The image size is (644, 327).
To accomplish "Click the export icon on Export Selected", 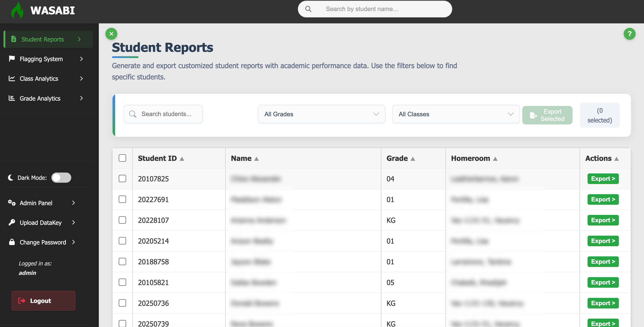I will click(533, 115).
